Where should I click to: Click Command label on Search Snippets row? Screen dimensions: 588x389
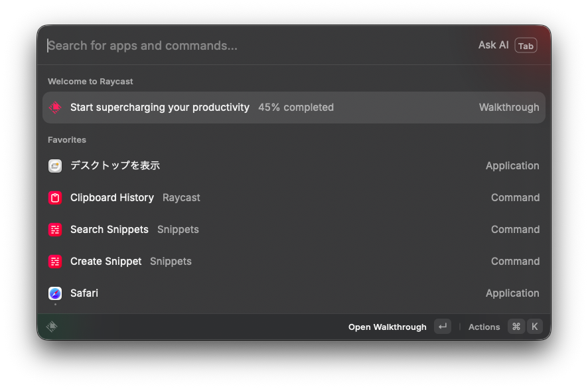click(515, 230)
